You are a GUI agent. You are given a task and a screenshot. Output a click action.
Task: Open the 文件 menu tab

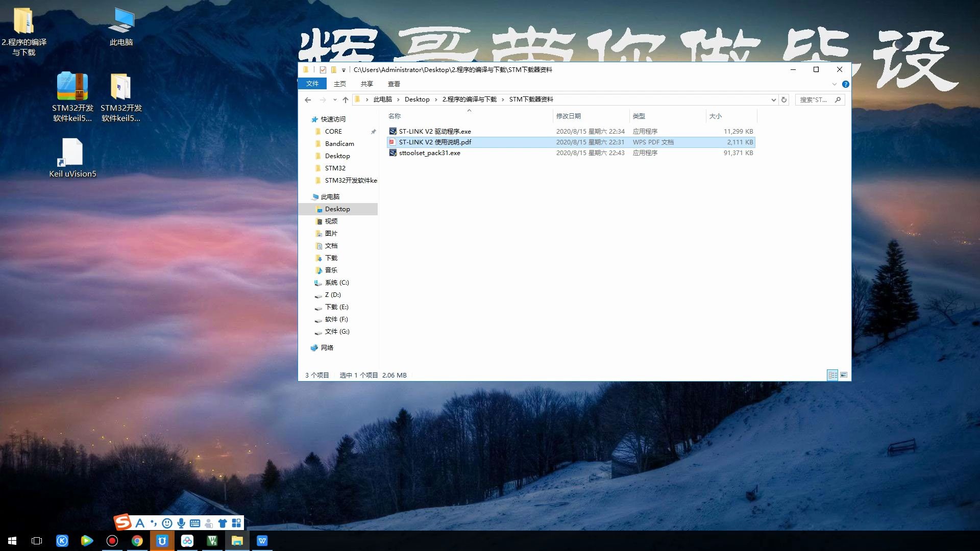pyautogui.click(x=312, y=84)
